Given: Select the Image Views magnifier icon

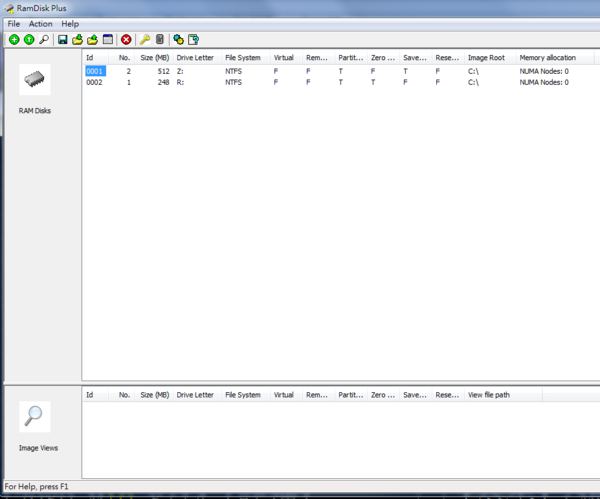Looking at the screenshot, I should (34, 416).
